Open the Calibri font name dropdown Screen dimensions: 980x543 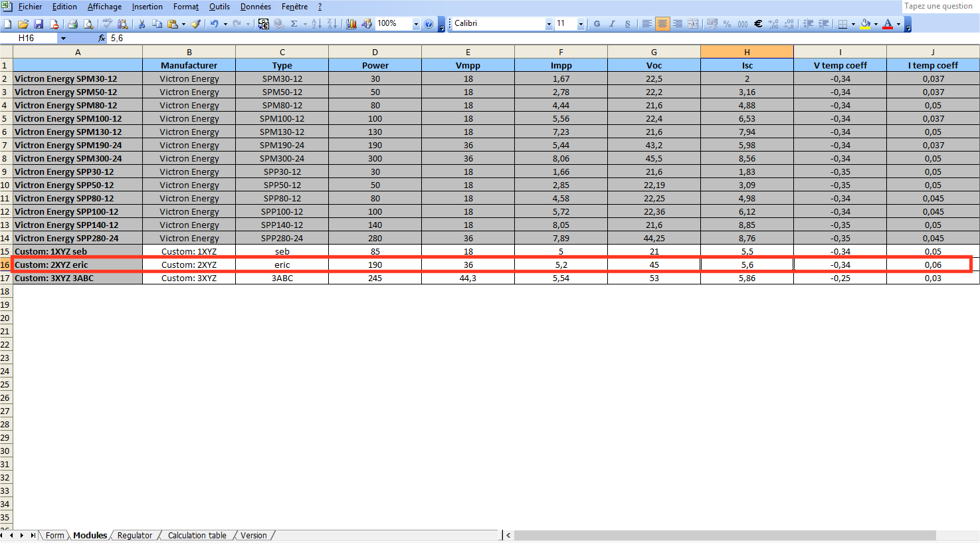(x=549, y=24)
